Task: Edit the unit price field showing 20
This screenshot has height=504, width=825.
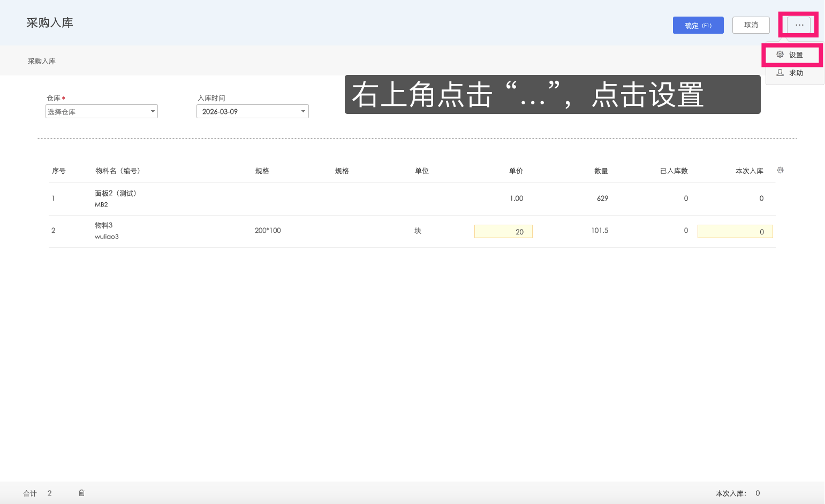Action: click(x=503, y=231)
